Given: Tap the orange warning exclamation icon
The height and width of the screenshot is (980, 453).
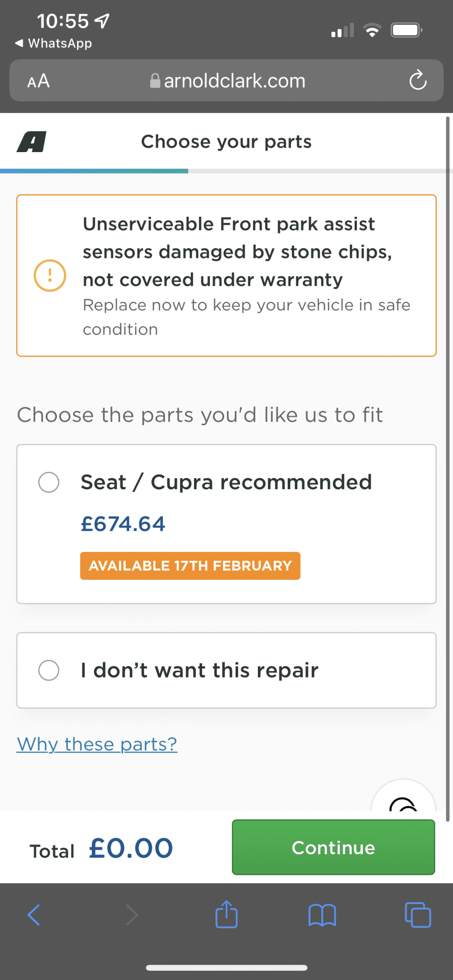Looking at the screenshot, I should click(x=50, y=276).
